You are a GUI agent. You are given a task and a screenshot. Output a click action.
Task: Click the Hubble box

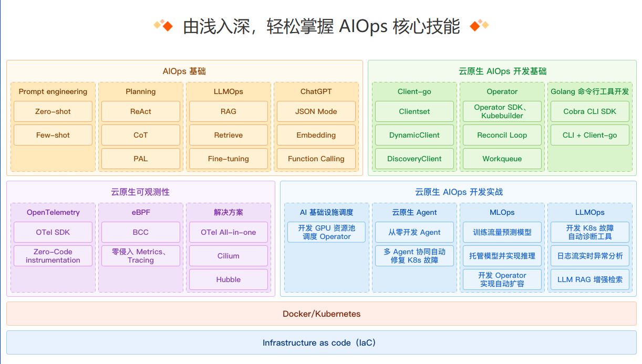229,279
